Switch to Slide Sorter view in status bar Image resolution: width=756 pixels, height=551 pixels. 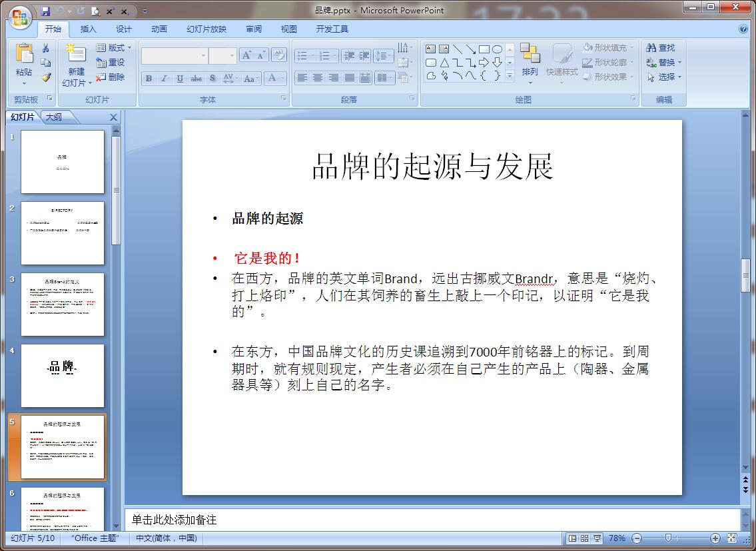click(x=584, y=538)
